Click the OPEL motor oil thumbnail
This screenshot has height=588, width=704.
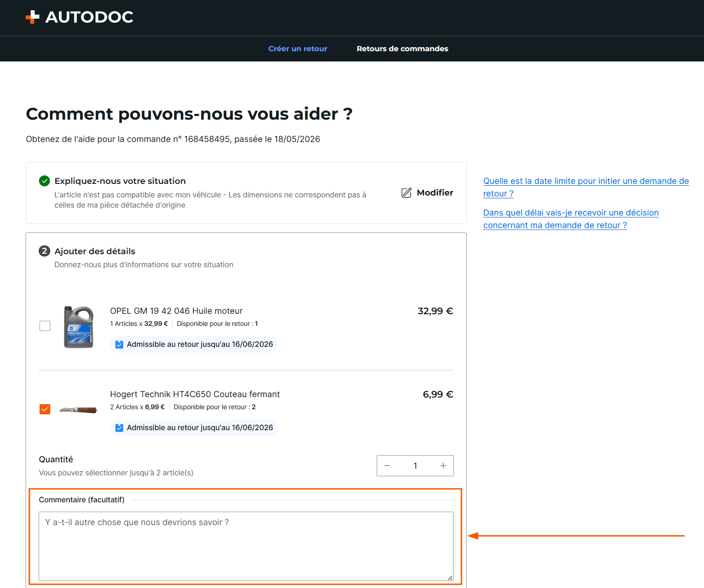(79, 327)
